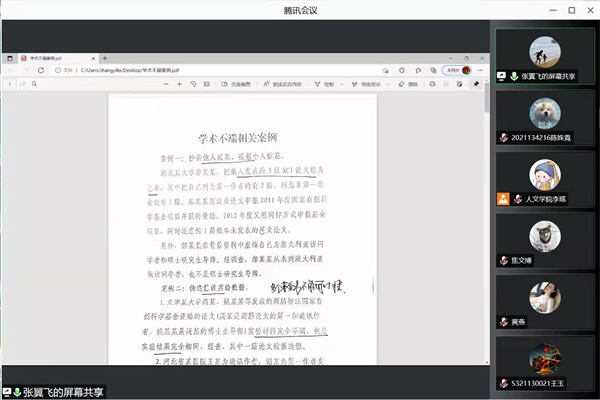The image size is (600, 400).
Task: Click the muted microphone icon for 焦文博
Action: click(x=505, y=260)
